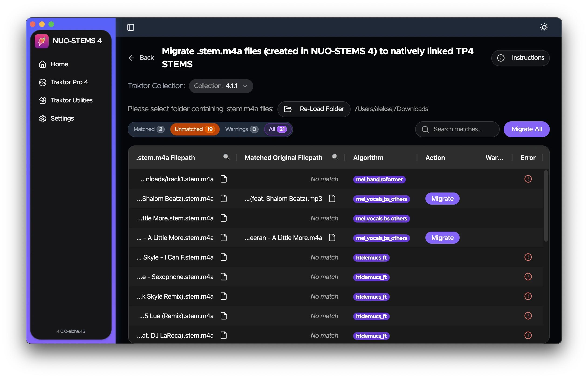Click the Migrate All button
Viewport: 588px width, 378px height.
pyautogui.click(x=526, y=129)
